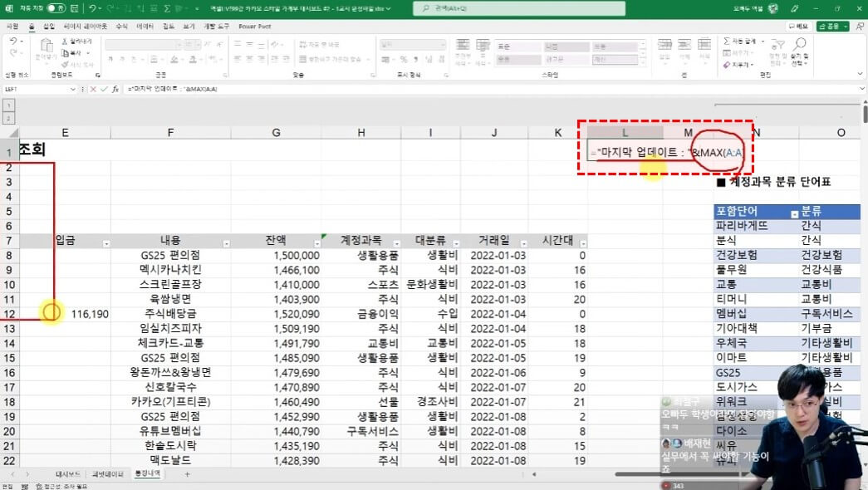The image size is (868, 490).
Task: Open Find & Select magnifier icon
Action: coord(798,44)
